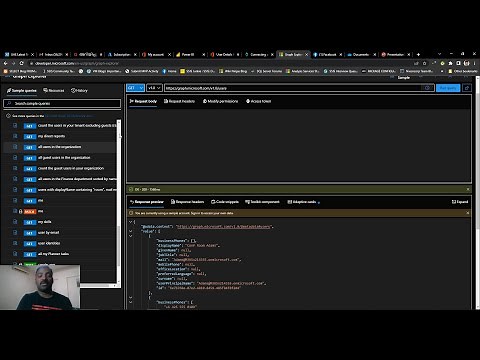This screenshot has height=360, width=480.
Task: Open docs icon beside 'my skills'
Action: coord(15,222)
